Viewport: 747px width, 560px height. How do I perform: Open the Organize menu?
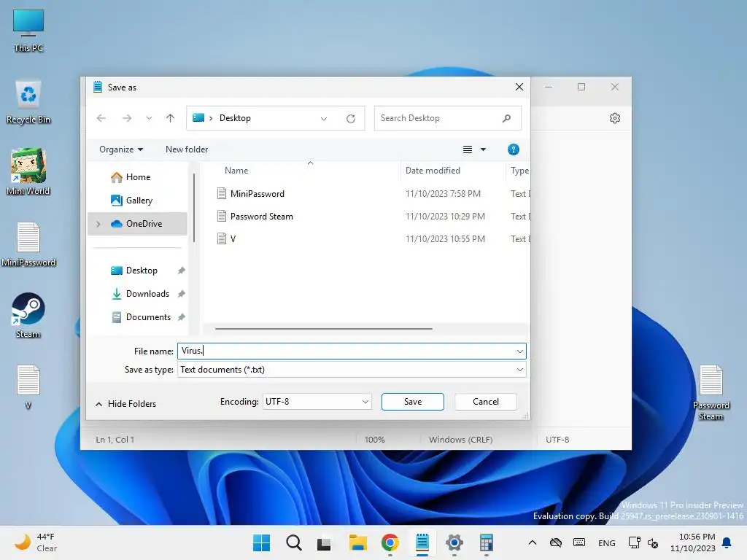[x=121, y=149]
